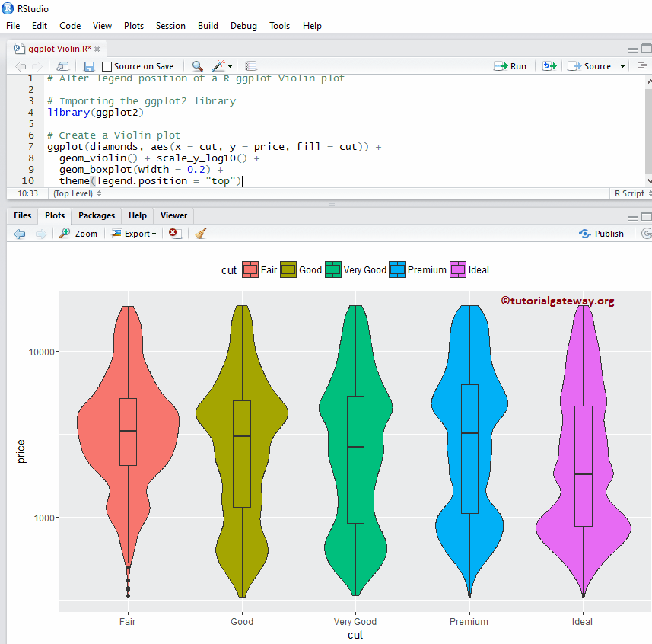Click the Zoom button in Plots pane
The width and height of the screenshot is (652, 644).
tap(78, 233)
